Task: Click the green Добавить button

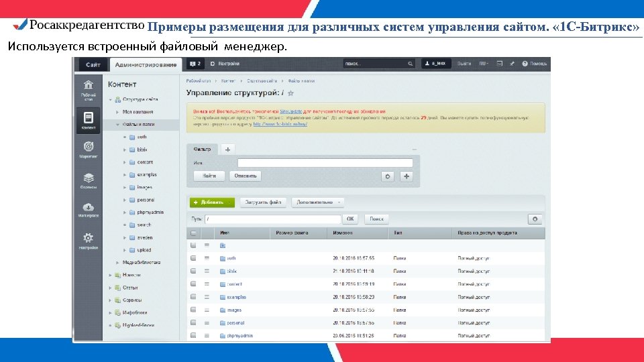Action: coord(212,202)
